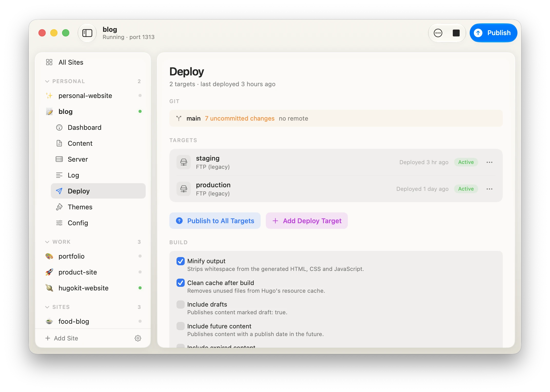Open the Dashboard page
550x392 pixels.
coord(98,128)
